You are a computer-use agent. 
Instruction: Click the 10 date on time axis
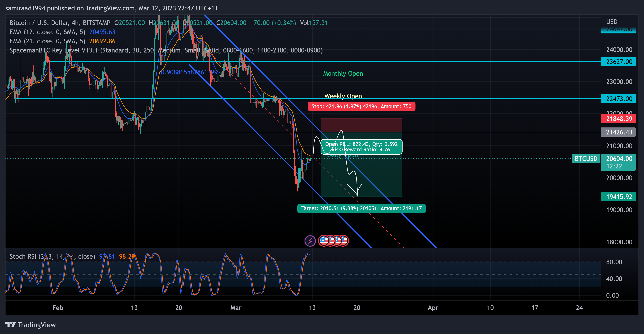tap(490, 308)
